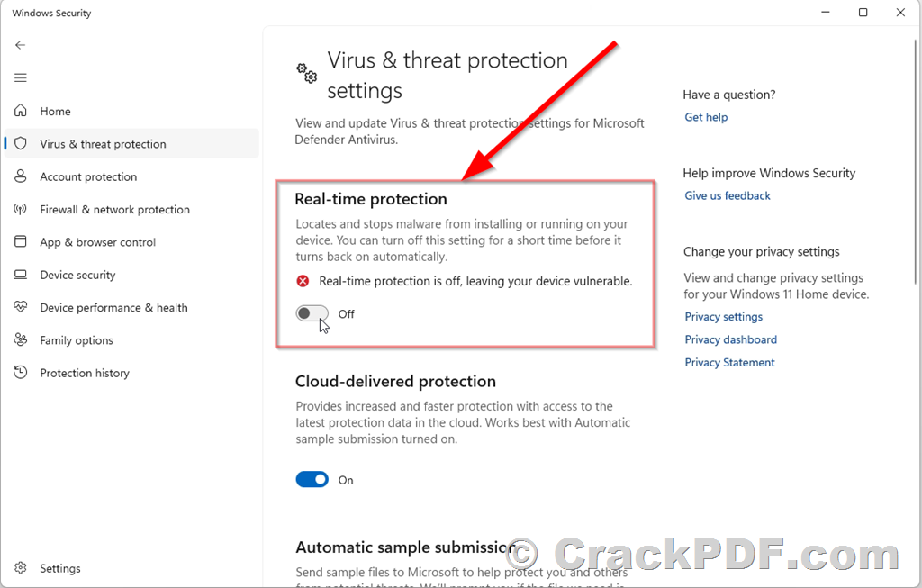
Task: Click the Settings gear icon
Action: click(21, 569)
